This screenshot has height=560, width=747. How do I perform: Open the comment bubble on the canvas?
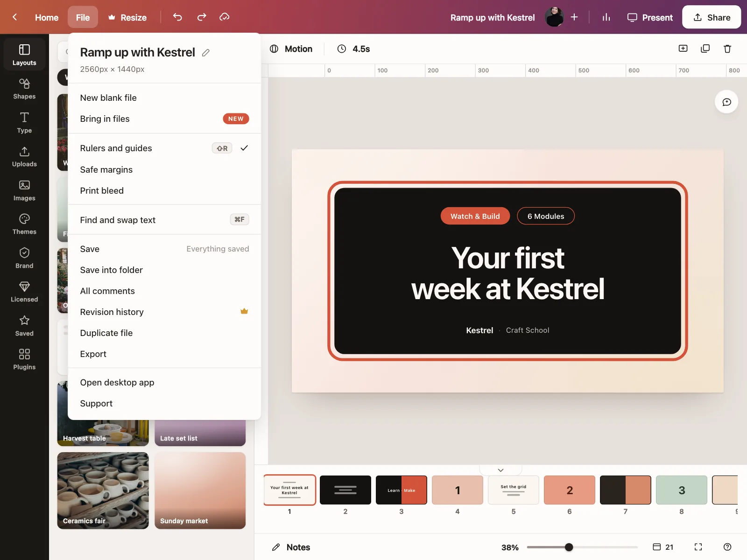tap(727, 102)
